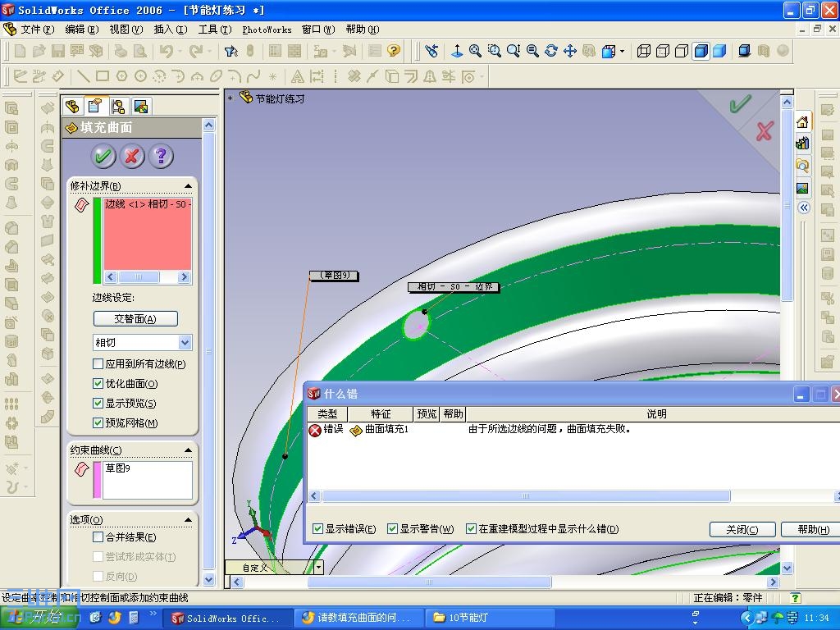
Task: Collapse task pane double arrow
Action: (x=804, y=208)
